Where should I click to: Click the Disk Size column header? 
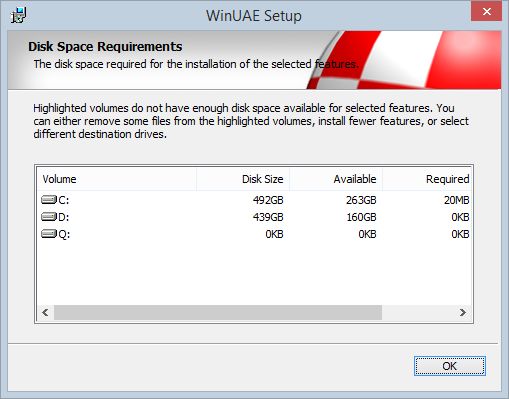(243, 179)
